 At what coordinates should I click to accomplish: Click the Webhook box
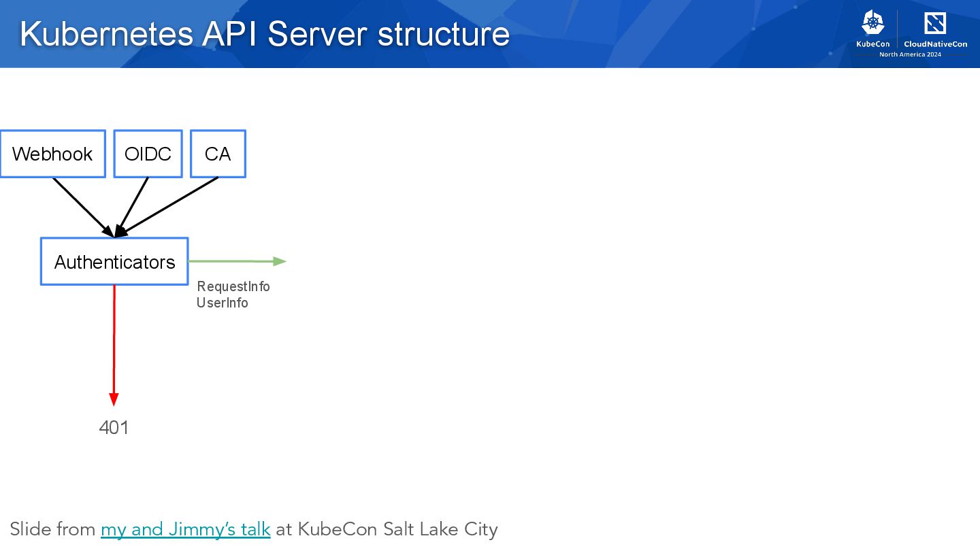[x=52, y=154]
